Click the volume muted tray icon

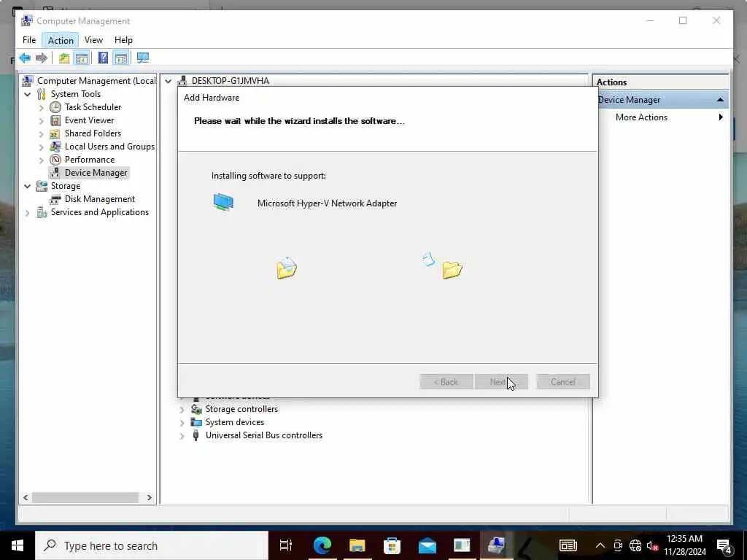(x=652, y=545)
